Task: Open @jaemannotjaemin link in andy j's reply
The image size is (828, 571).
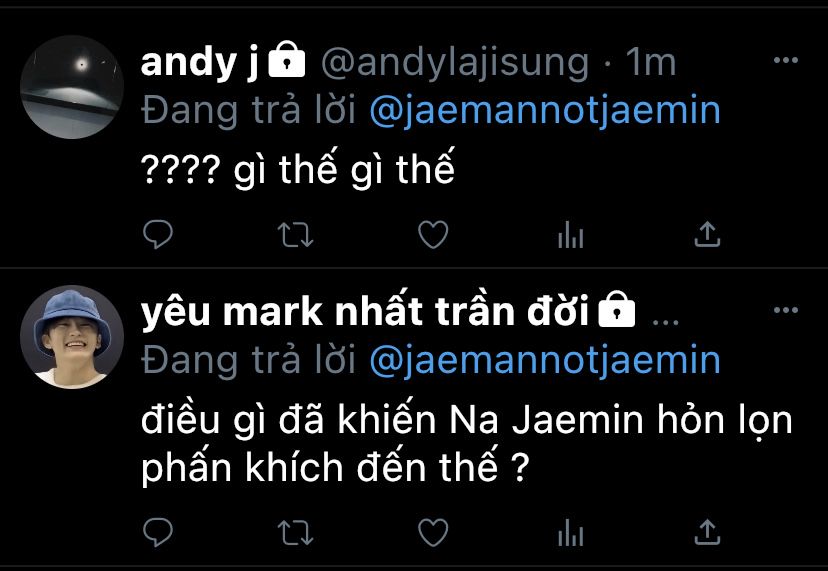Action: (x=545, y=111)
